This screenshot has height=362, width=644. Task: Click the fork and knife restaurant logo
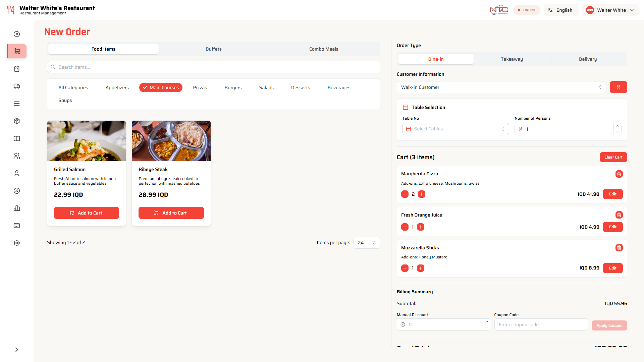[11, 10]
